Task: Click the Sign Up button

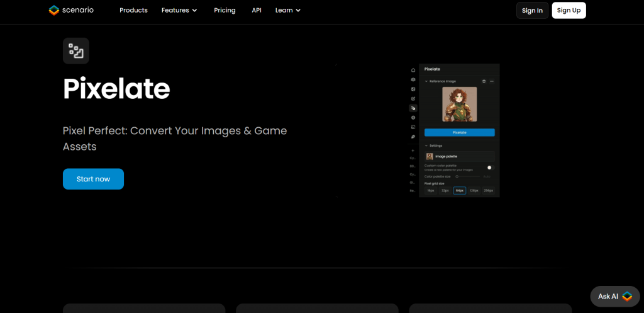Action: pos(569,10)
